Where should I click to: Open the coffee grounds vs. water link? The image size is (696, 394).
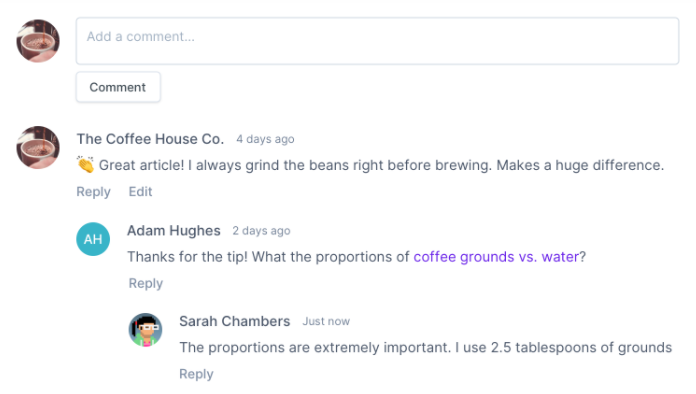click(496, 257)
